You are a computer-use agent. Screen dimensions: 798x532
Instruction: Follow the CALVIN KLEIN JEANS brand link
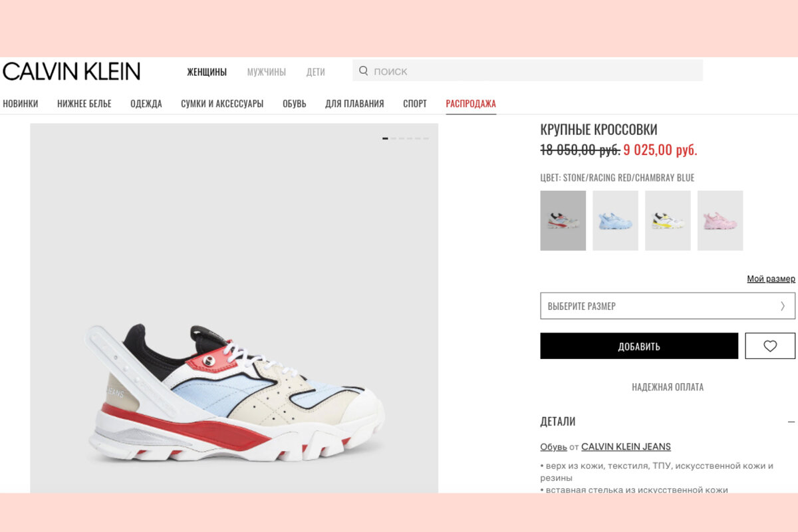point(626,447)
